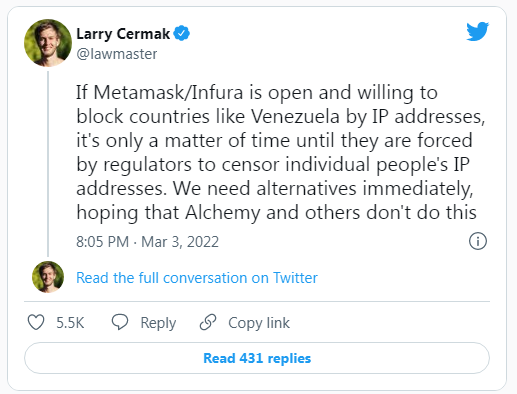Click the Twitter bird logo
Image resolution: width=517 pixels, height=394 pixels.
click(x=477, y=31)
